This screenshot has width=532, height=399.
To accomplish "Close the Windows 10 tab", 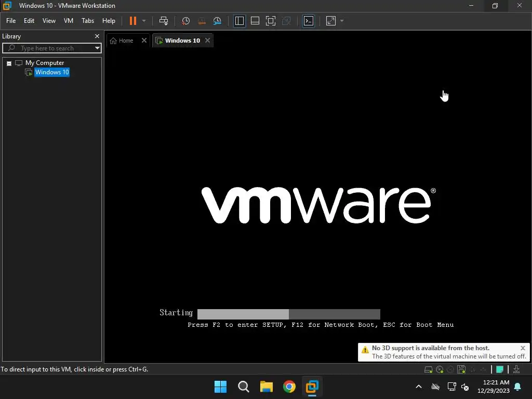I will coord(208,41).
